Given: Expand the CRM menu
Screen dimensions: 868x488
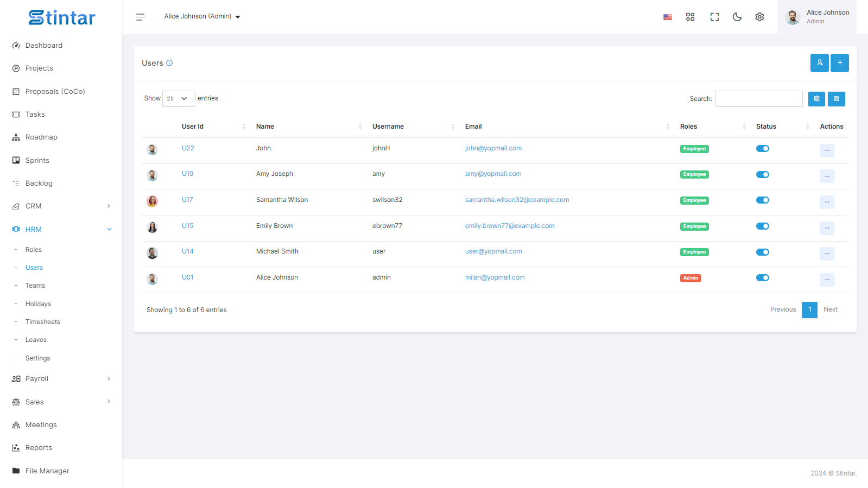Looking at the screenshot, I should [x=61, y=206].
